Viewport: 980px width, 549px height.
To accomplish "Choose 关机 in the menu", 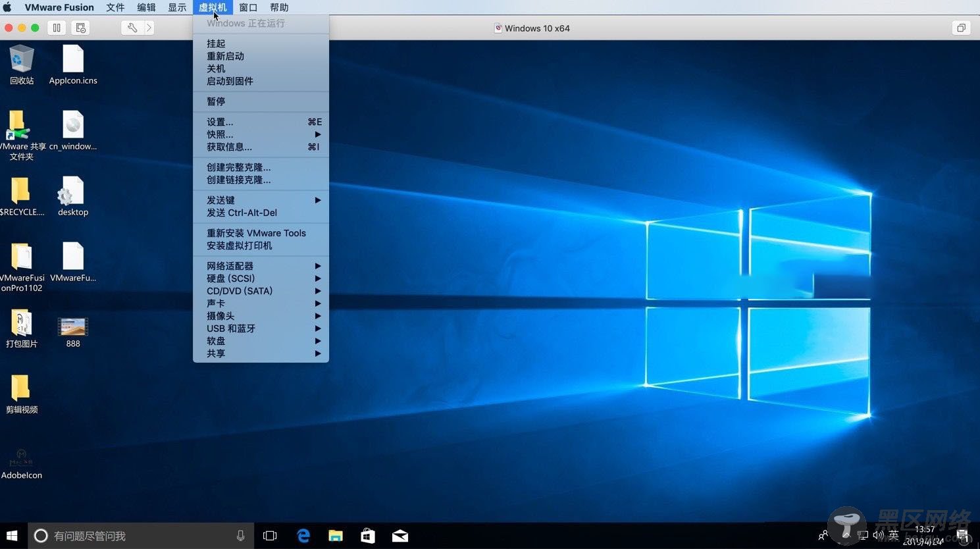I will [261, 68].
